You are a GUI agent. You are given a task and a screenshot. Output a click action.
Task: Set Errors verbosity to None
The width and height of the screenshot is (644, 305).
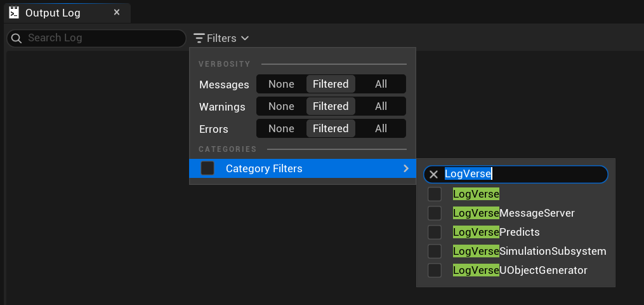[281, 128]
